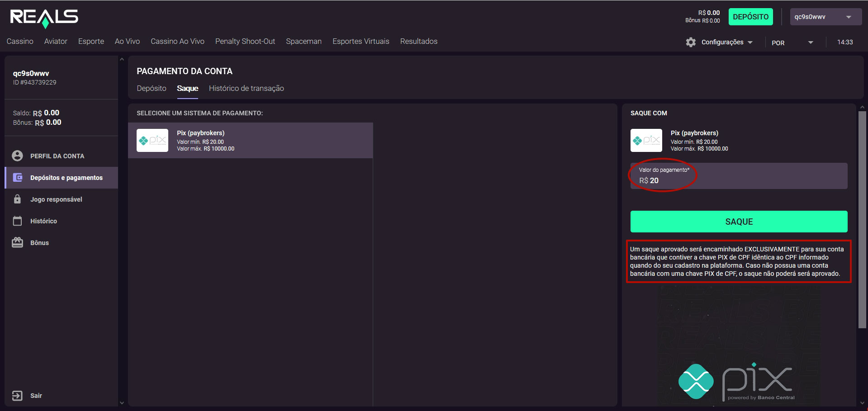Click sidebar scroll down arrow
This screenshot has width=868, height=411.
(x=121, y=403)
